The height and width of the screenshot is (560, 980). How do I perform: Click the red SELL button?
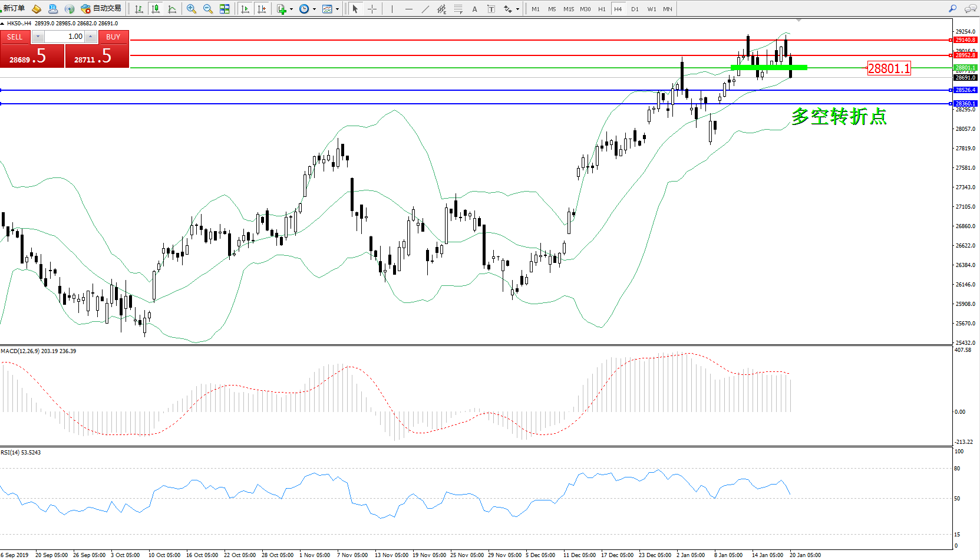coord(15,37)
